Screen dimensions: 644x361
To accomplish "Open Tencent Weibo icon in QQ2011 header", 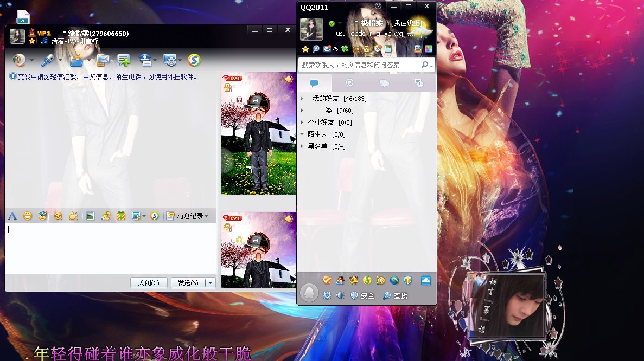I will (316, 49).
